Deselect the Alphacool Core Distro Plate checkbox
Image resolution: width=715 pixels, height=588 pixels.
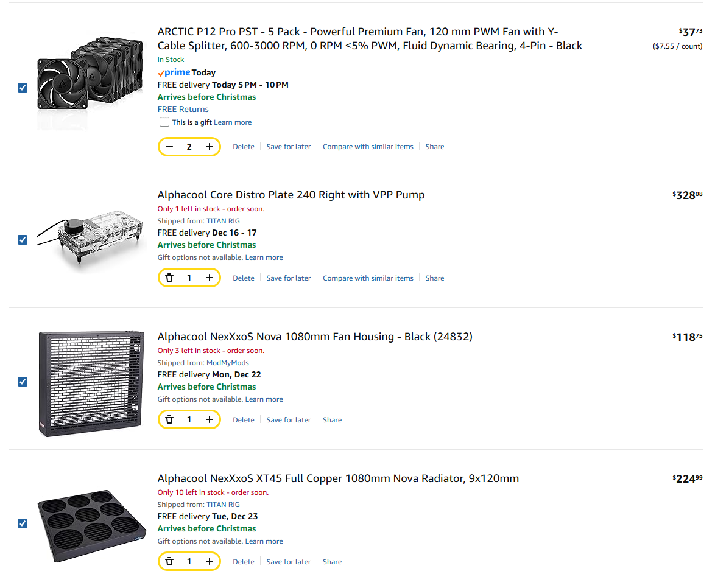(x=23, y=240)
